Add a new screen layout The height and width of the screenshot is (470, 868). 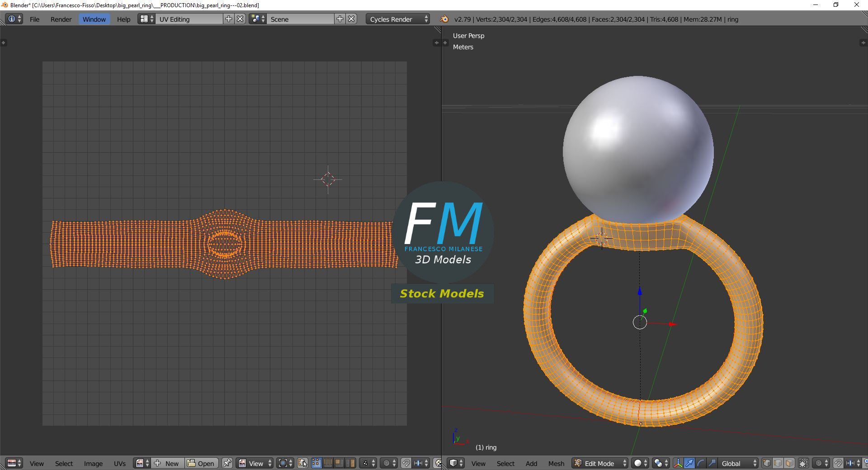tap(229, 19)
